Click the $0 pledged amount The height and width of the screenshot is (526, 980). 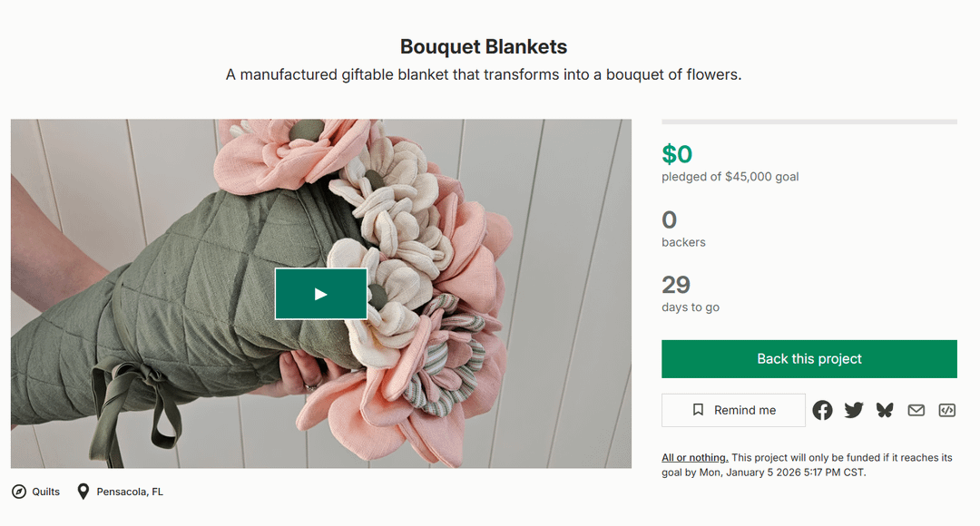tap(677, 154)
